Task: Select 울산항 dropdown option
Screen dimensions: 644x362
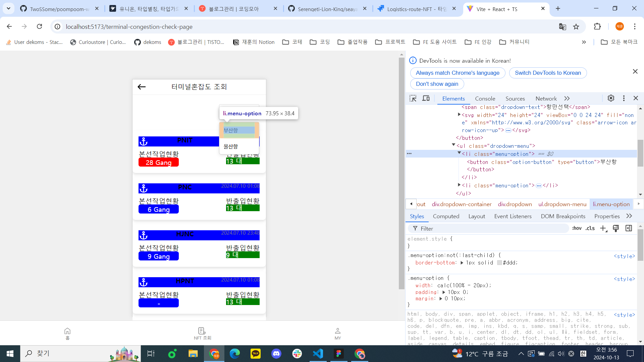Action: point(231,146)
